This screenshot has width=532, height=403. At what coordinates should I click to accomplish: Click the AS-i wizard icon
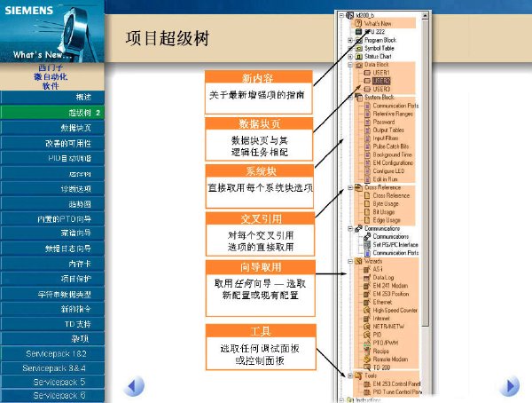tap(367, 270)
